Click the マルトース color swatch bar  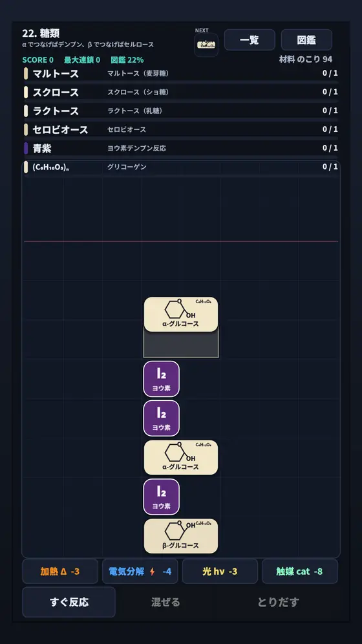[x=26, y=74]
